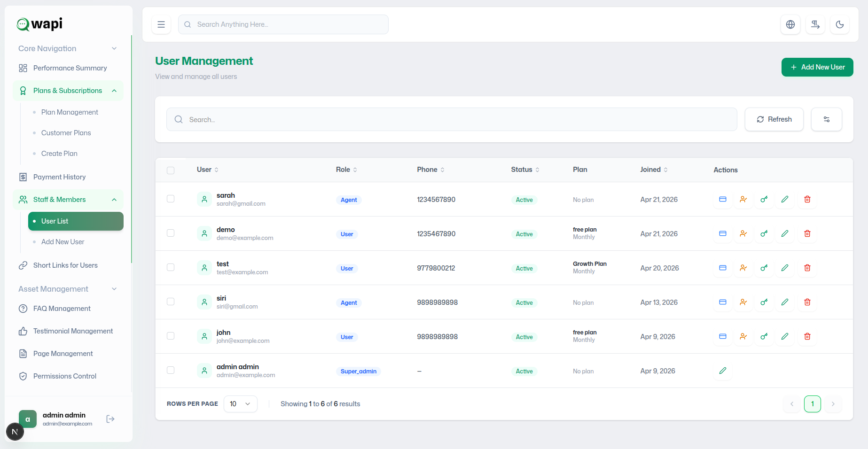Open Testimonial Management page
This screenshot has width=868, height=449.
pyautogui.click(x=68, y=331)
